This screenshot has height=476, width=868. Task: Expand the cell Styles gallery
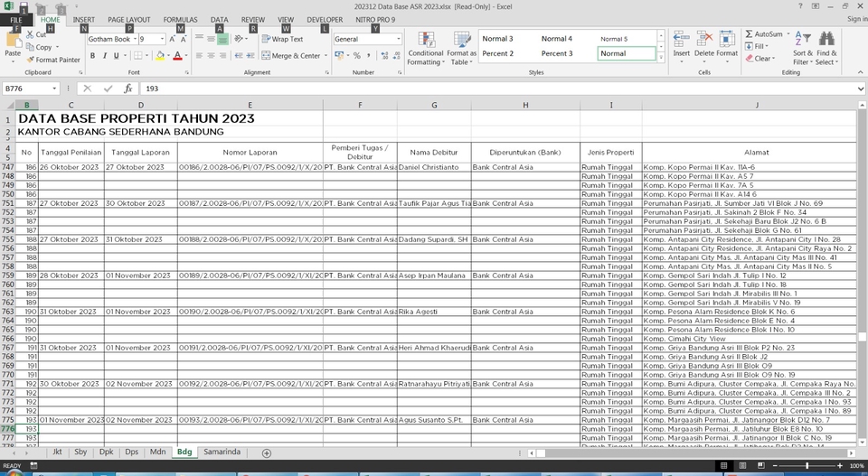tap(660, 58)
